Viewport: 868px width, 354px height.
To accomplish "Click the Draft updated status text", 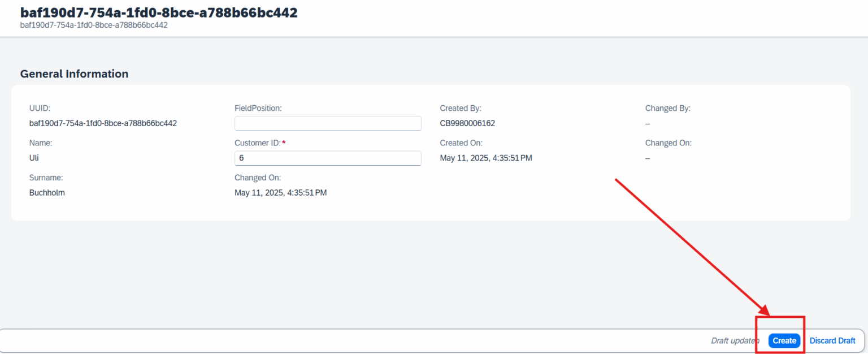I will tap(735, 340).
